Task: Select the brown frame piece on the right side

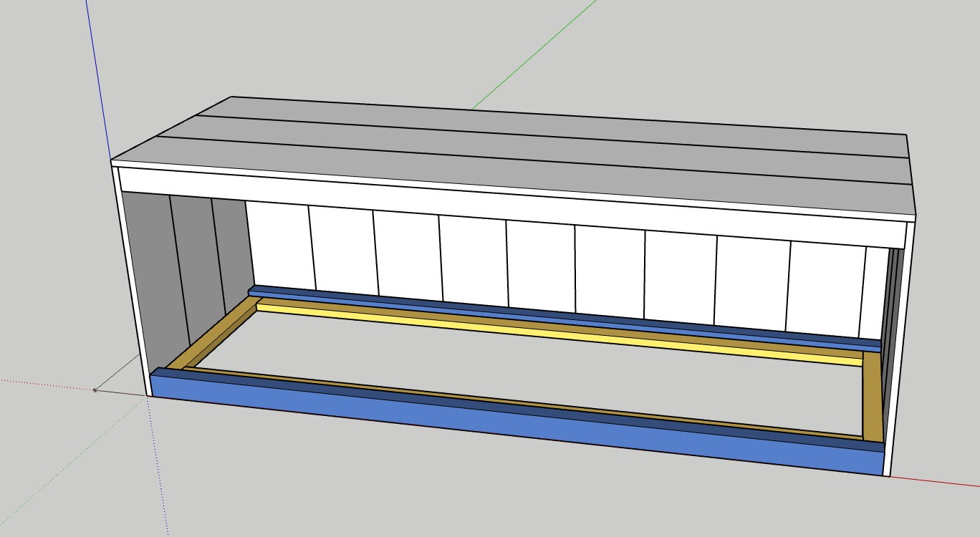Action: [873, 395]
